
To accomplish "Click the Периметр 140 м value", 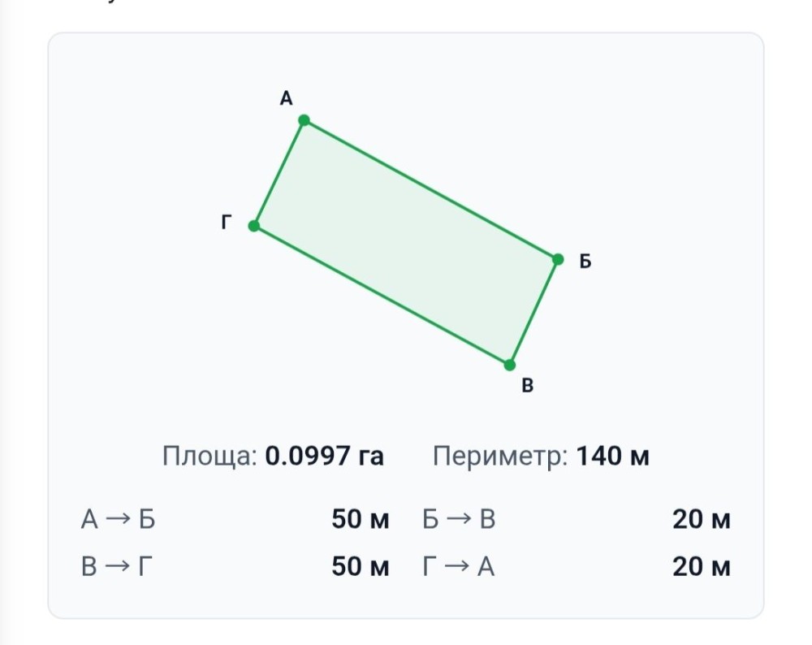I will tap(612, 456).
